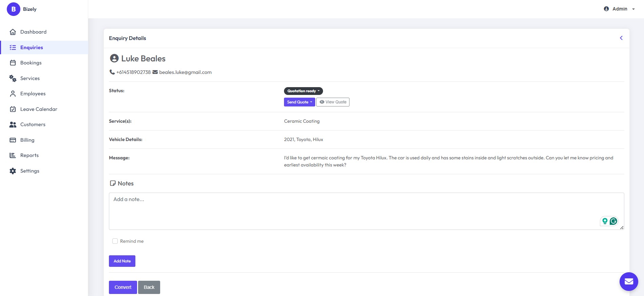Click the Bookings calendar icon
Image resolution: width=644 pixels, height=296 pixels.
tap(13, 63)
